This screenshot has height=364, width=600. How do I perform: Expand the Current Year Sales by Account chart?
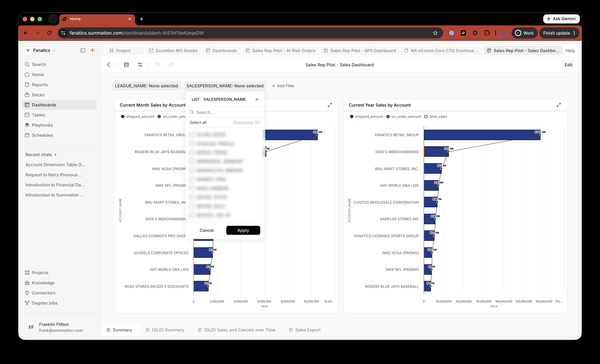[x=559, y=105]
